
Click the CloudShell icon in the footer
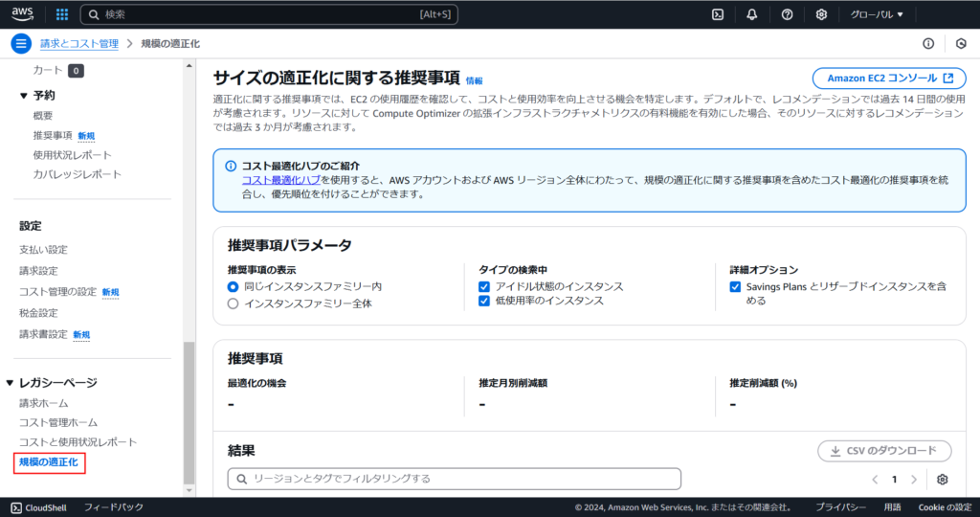click(16, 507)
